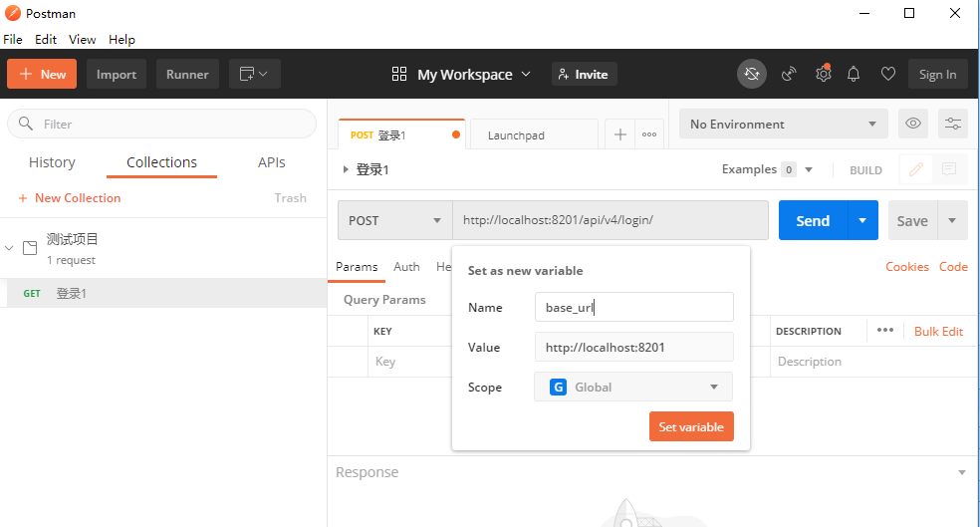
Task: Open the Cookies link
Action: click(907, 267)
